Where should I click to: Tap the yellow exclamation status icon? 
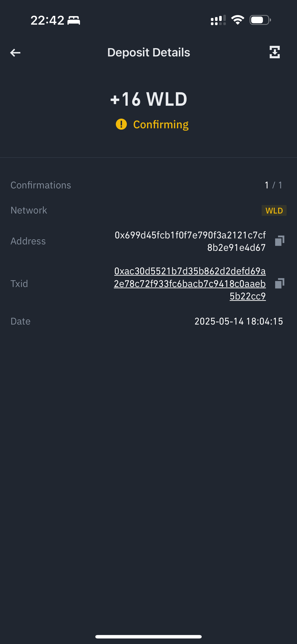click(x=121, y=124)
